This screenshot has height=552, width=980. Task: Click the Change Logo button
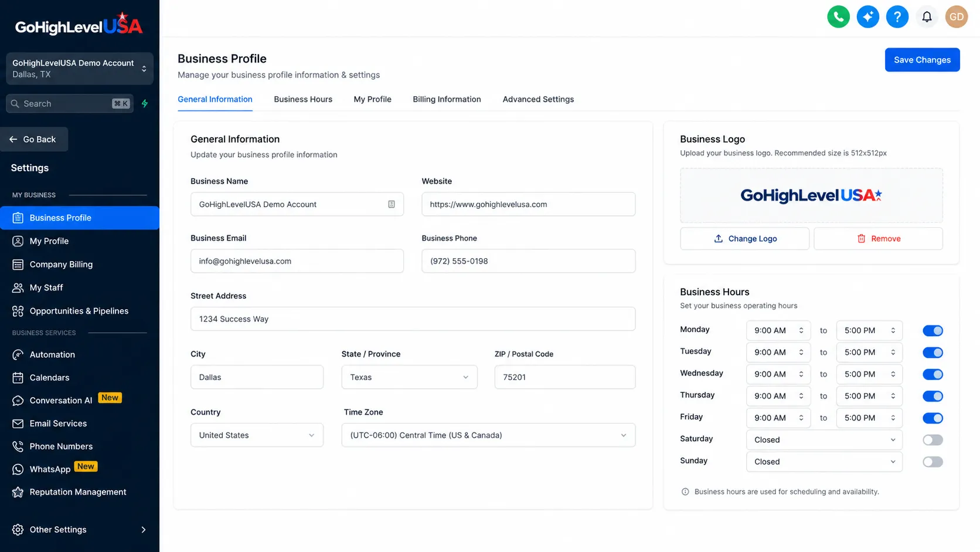click(744, 239)
